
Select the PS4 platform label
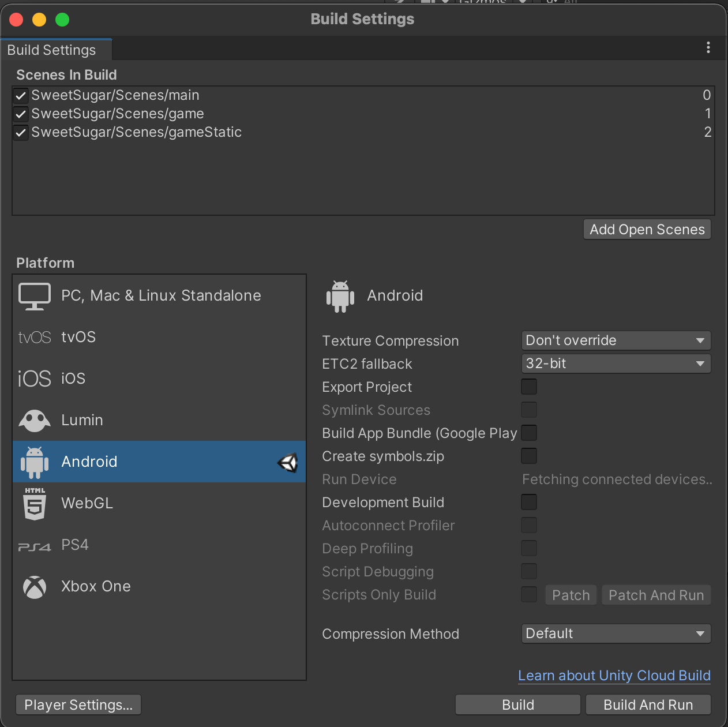tap(75, 545)
